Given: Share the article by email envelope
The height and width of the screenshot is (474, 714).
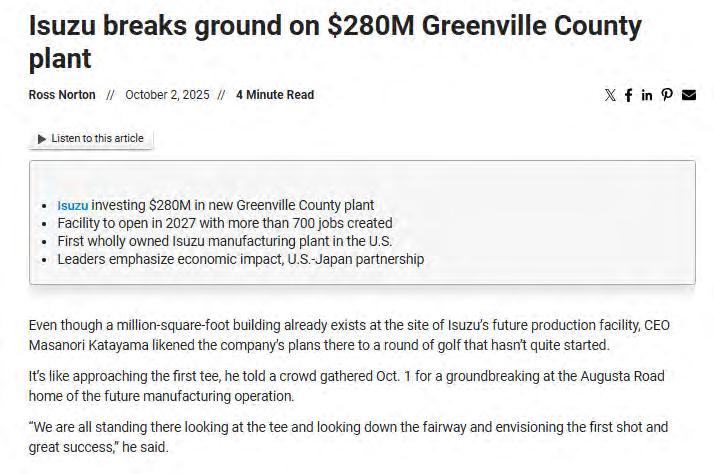Looking at the screenshot, I should tap(689, 95).
